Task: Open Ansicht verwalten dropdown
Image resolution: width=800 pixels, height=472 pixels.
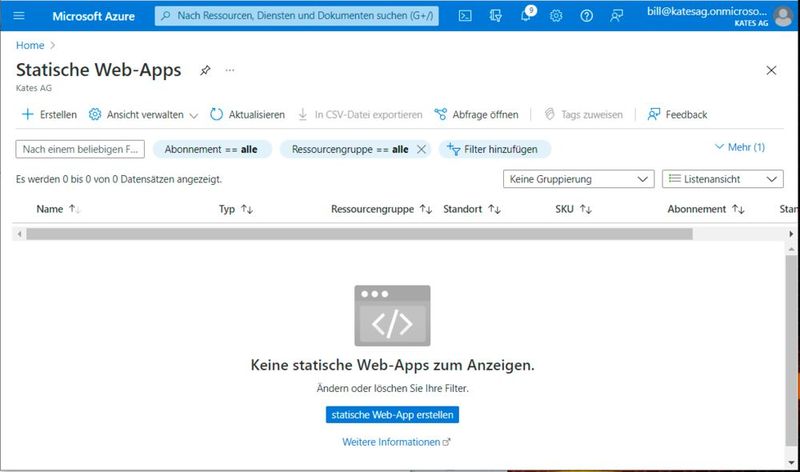Action: point(143,115)
